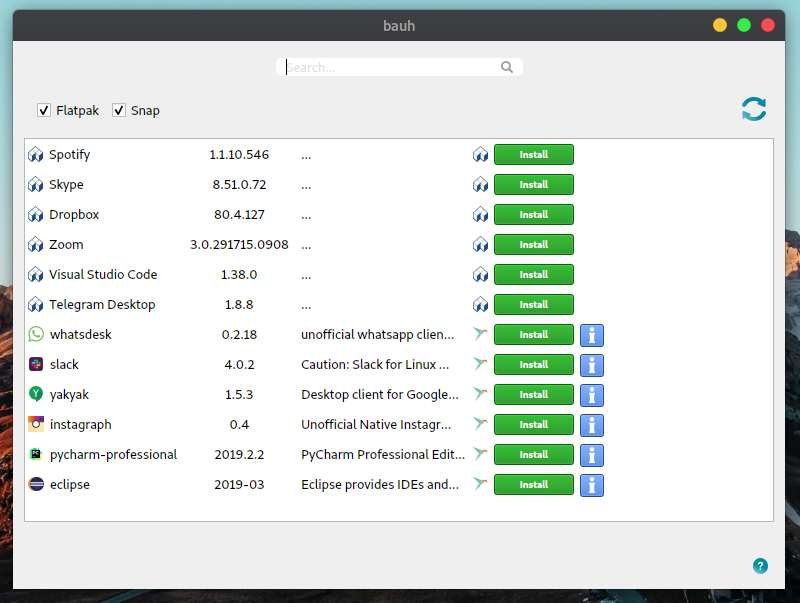This screenshot has width=800, height=603.
Task: Click the Telegram Desktop app icon
Action: point(36,305)
